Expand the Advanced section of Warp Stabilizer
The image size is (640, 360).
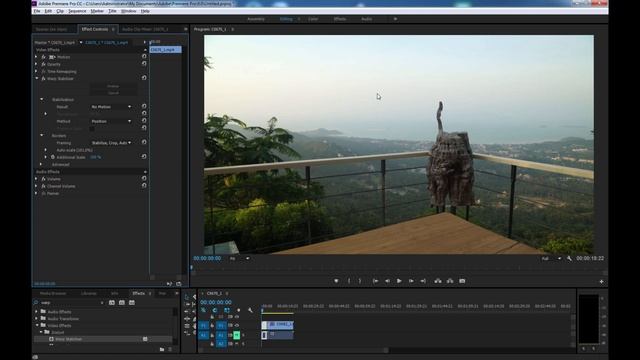[x=41, y=164]
